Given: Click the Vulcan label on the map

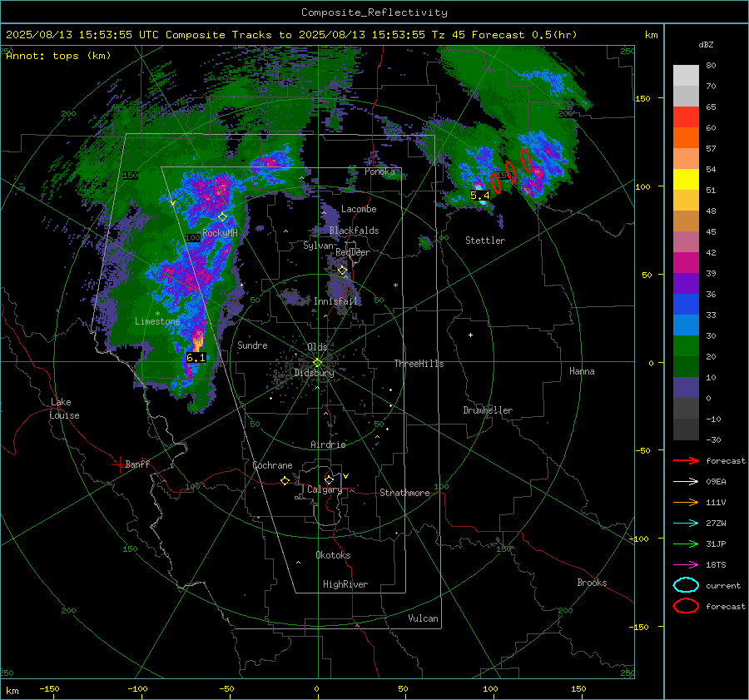Looking at the screenshot, I should coord(423,618).
